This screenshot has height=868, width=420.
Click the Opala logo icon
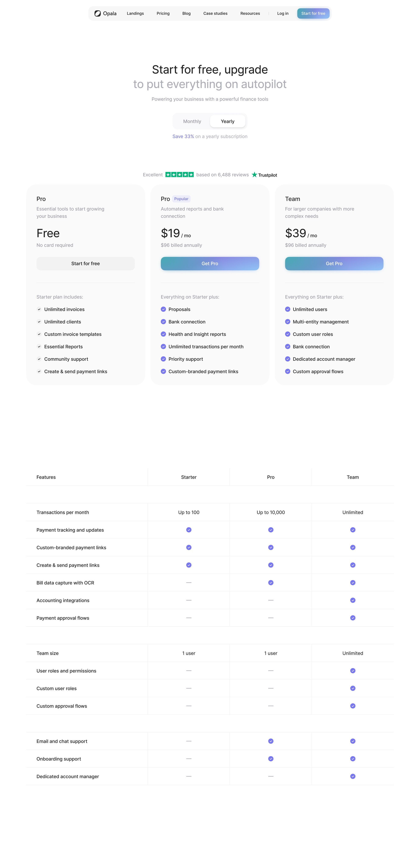(97, 14)
